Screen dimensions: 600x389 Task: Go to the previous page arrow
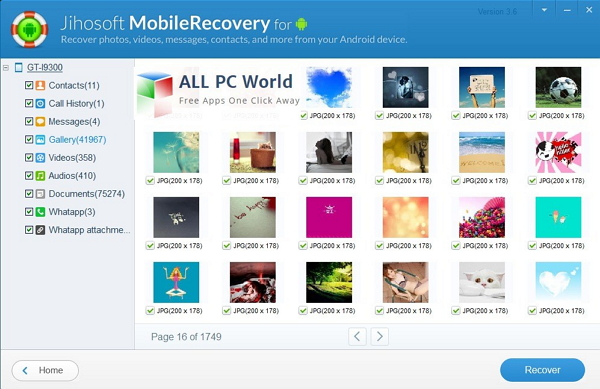click(357, 337)
